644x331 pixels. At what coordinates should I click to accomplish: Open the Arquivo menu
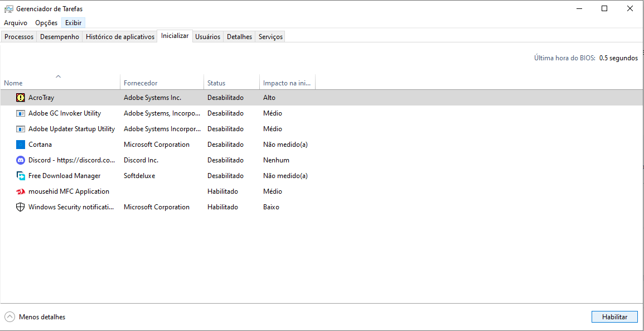(x=16, y=23)
